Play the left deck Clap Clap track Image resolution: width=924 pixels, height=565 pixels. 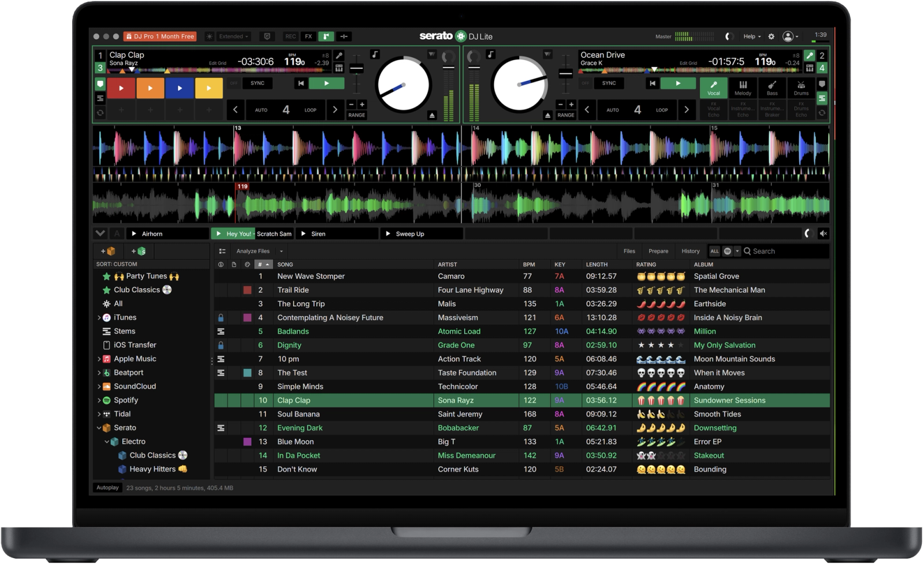[326, 83]
